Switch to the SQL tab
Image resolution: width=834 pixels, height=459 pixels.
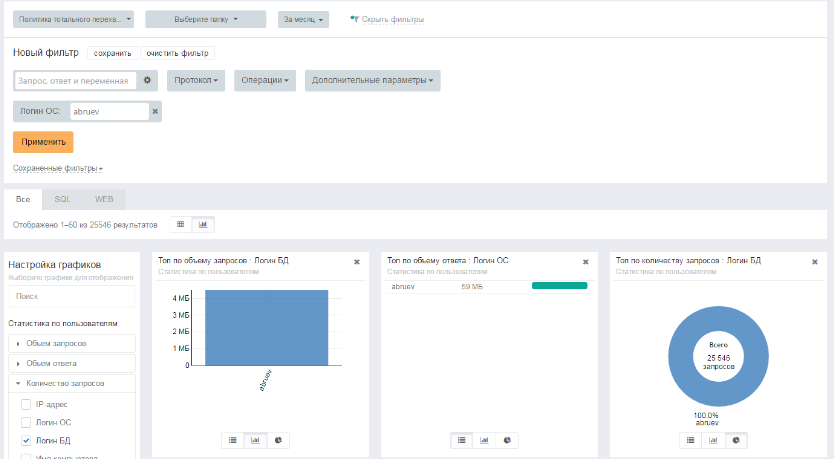click(x=62, y=199)
